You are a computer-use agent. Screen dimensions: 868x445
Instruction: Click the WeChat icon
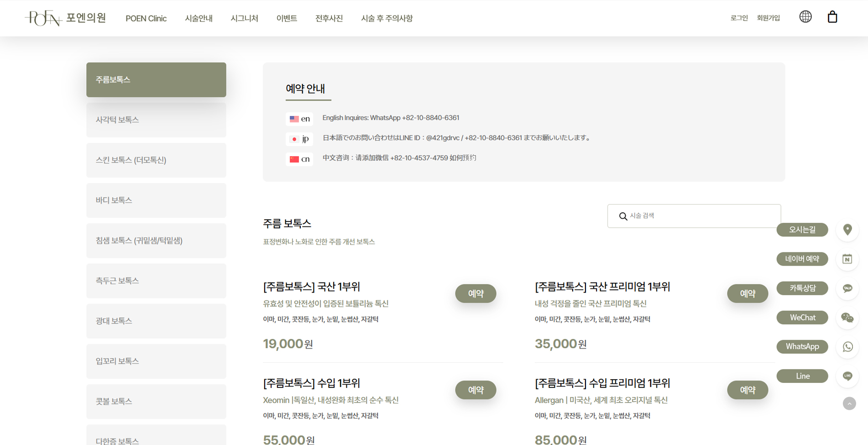[847, 318]
